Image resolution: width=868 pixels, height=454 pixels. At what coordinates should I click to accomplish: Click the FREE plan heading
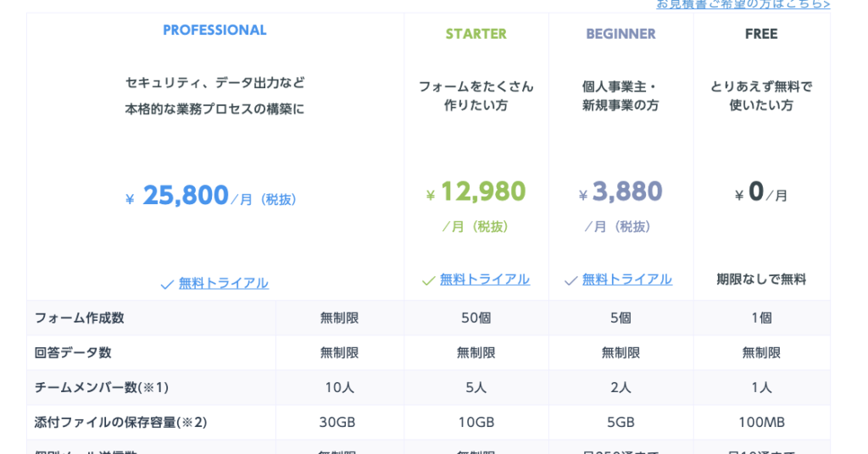(x=761, y=34)
